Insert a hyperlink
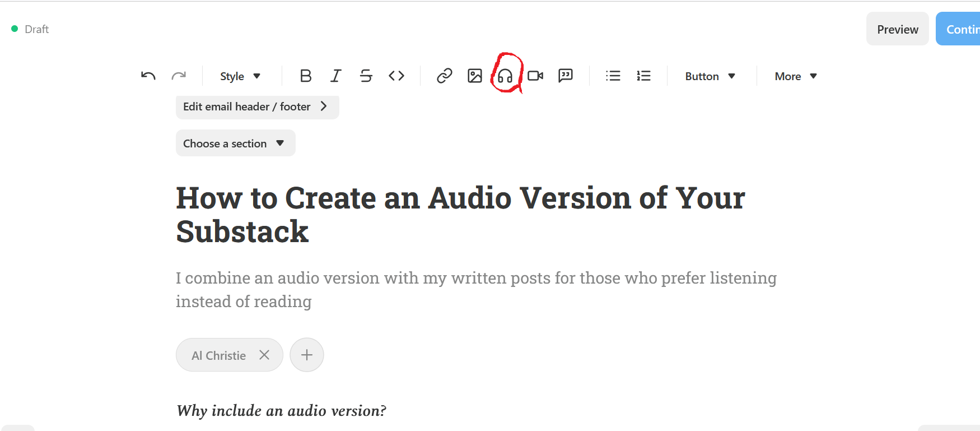 (445, 76)
